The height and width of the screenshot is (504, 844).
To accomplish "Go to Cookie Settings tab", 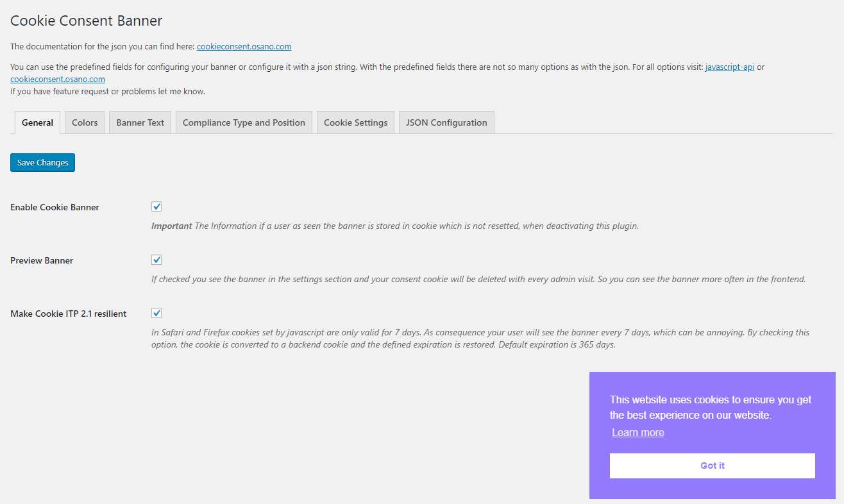I will point(355,122).
